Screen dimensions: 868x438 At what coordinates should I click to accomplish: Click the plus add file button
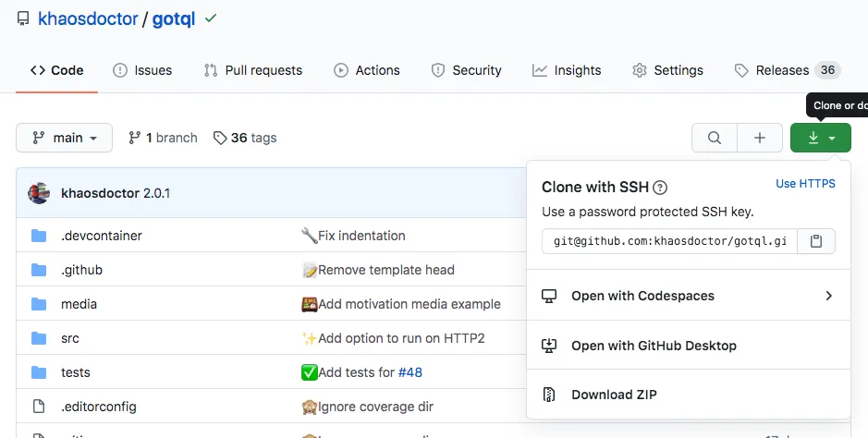[760, 138]
